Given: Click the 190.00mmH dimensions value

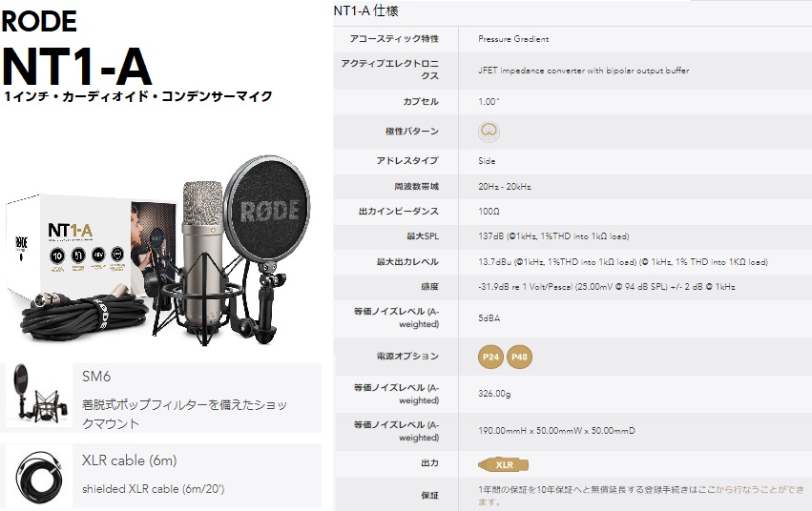Looking at the screenshot, I should point(556,431).
